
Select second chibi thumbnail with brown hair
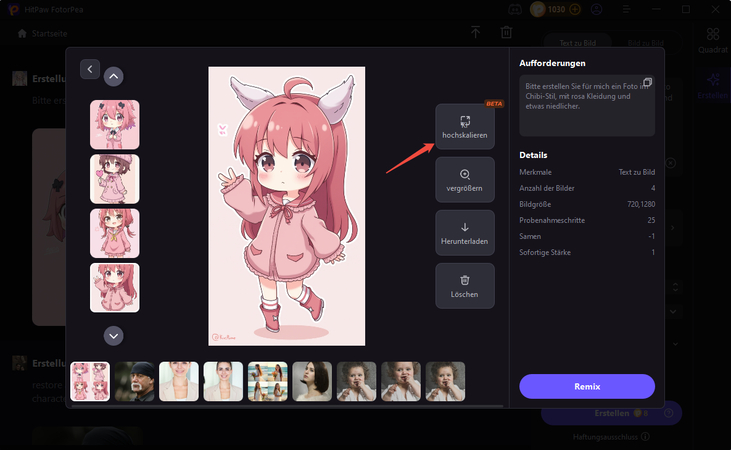point(115,179)
